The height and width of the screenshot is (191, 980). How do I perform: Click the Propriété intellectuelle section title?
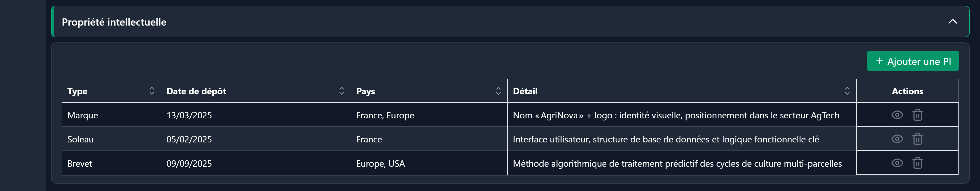coord(114,22)
